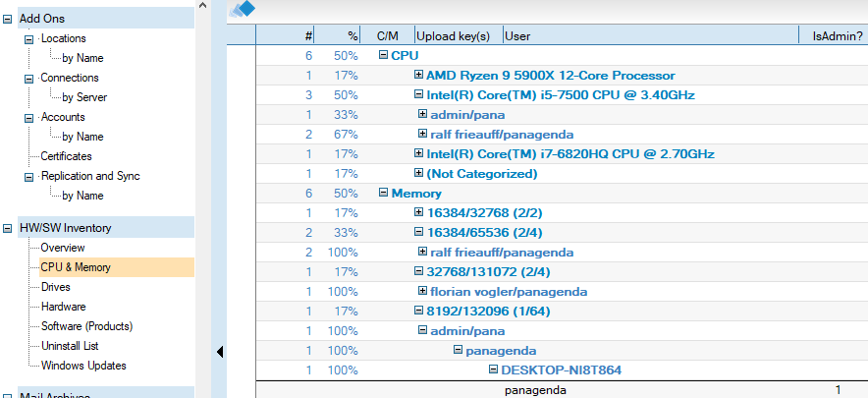Expand the 16384/32768 (2/2) row
The image size is (868, 398).
pos(418,211)
